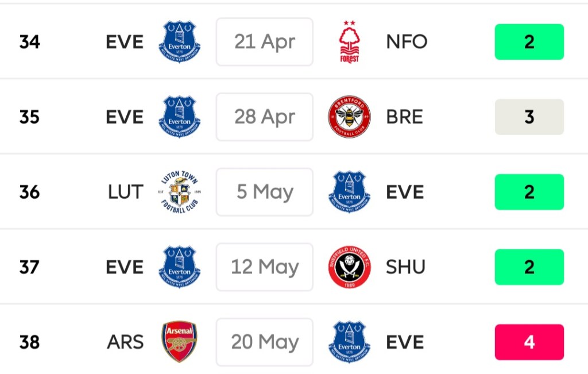Select the 12 May date box
This screenshot has width=588, height=374.
pyautogui.click(x=265, y=267)
